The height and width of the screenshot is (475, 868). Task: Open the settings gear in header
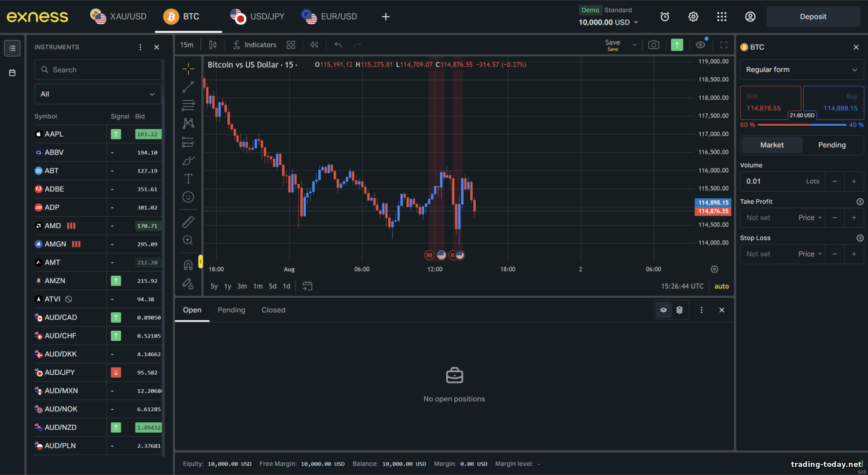[x=693, y=17]
